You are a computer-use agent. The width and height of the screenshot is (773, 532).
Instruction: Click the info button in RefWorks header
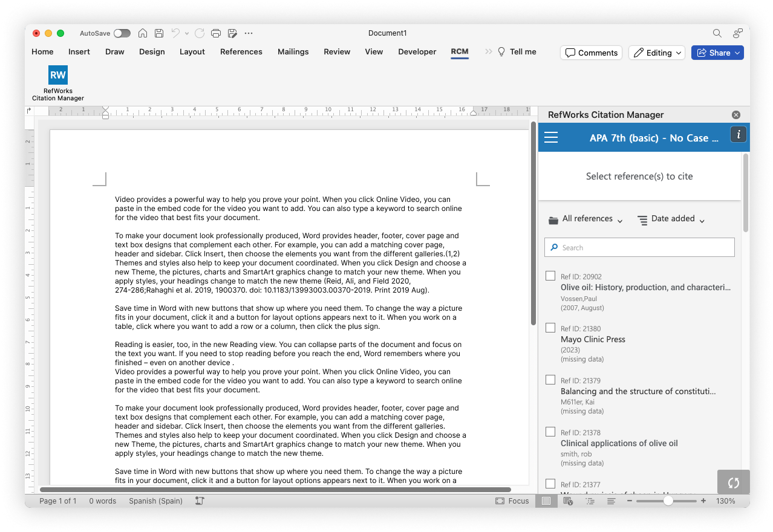pyautogui.click(x=739, y=134)
